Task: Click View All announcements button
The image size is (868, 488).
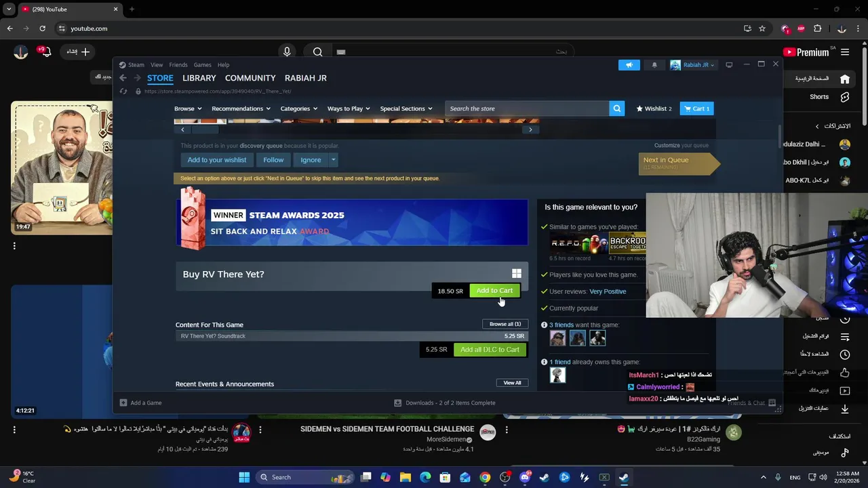Action: click(512, 383)
